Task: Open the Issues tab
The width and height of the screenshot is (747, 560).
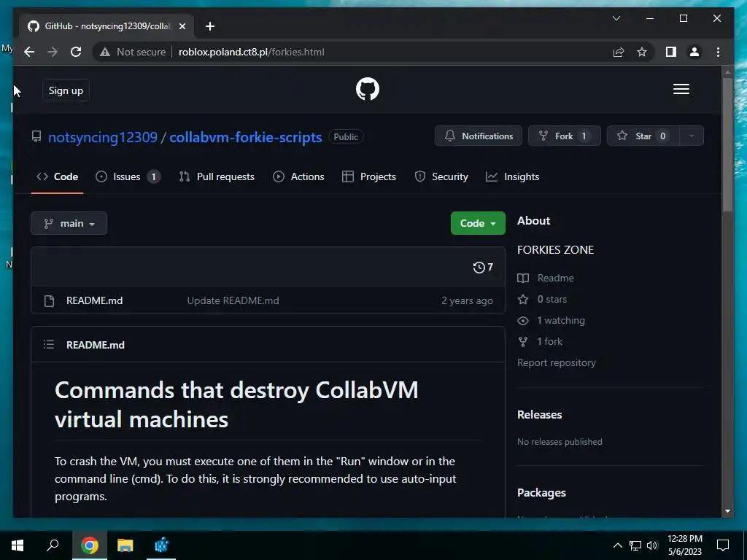Action: click(x=128, y=176)
